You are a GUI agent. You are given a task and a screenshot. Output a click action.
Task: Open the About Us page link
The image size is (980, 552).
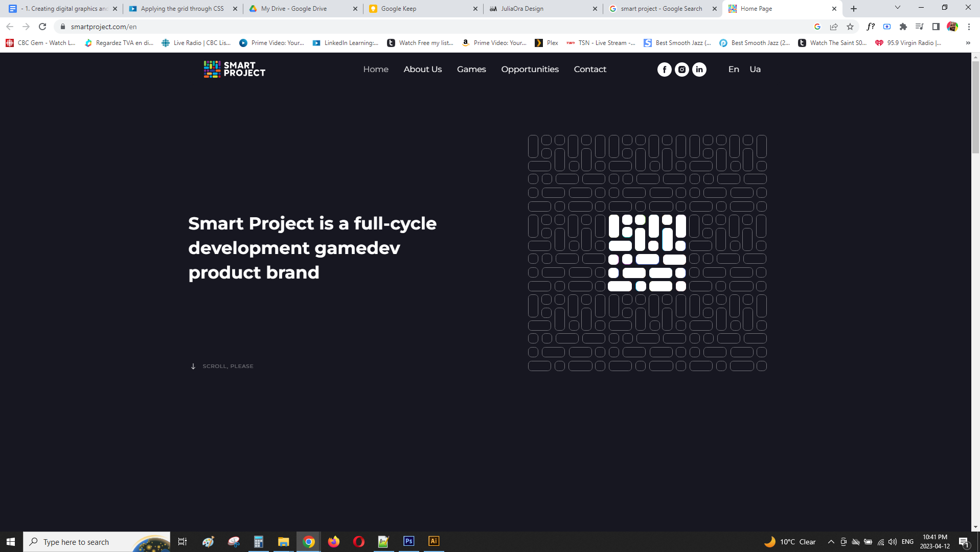click(x=422, y=69)
